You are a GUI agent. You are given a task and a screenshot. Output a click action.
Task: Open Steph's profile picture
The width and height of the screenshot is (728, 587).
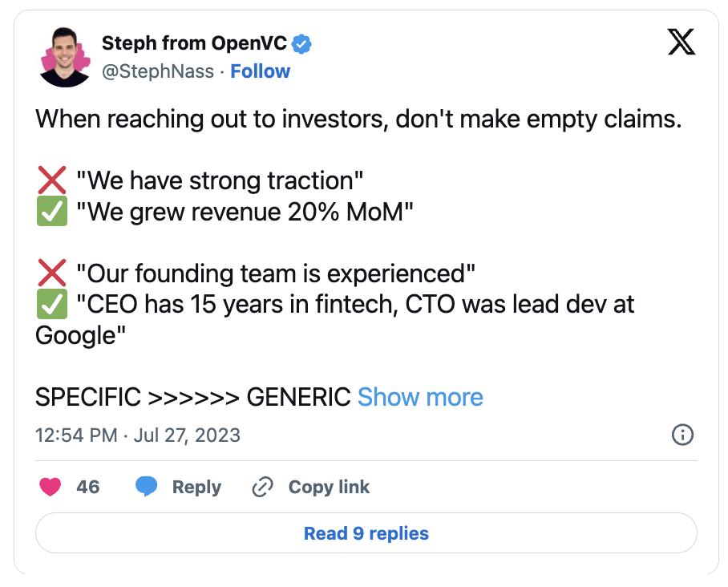(65, 57)
